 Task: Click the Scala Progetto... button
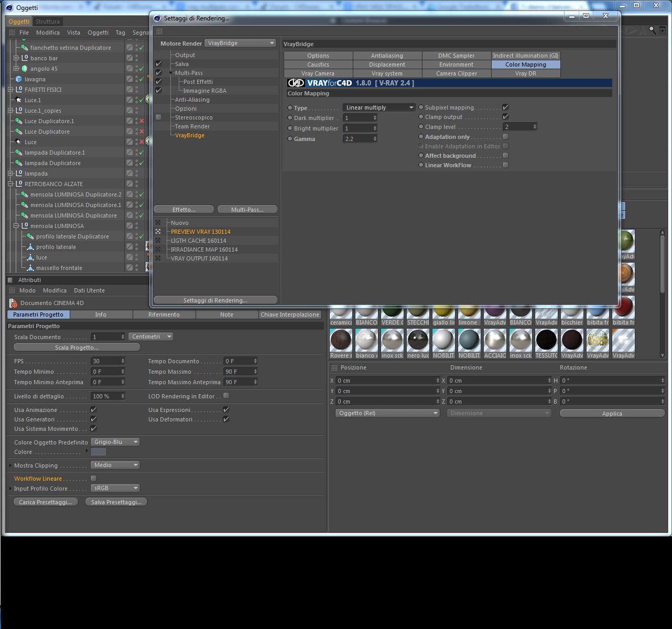77,348
